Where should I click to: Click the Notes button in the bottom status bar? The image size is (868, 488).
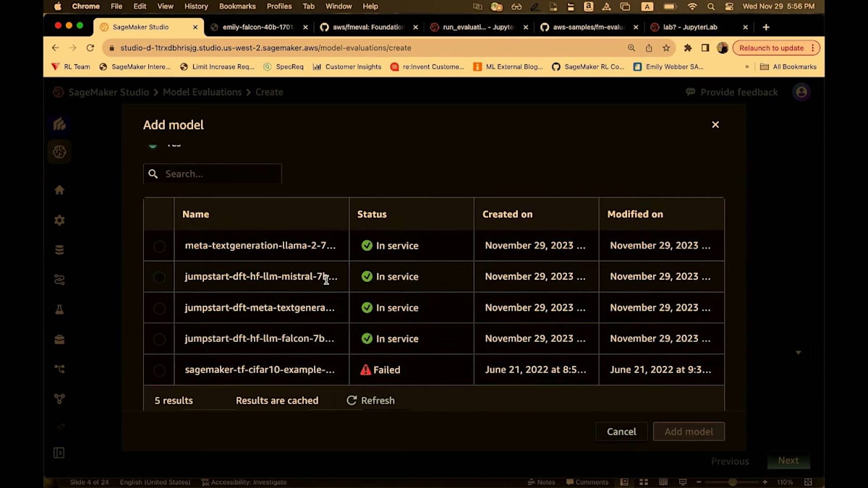click(541, 482)
